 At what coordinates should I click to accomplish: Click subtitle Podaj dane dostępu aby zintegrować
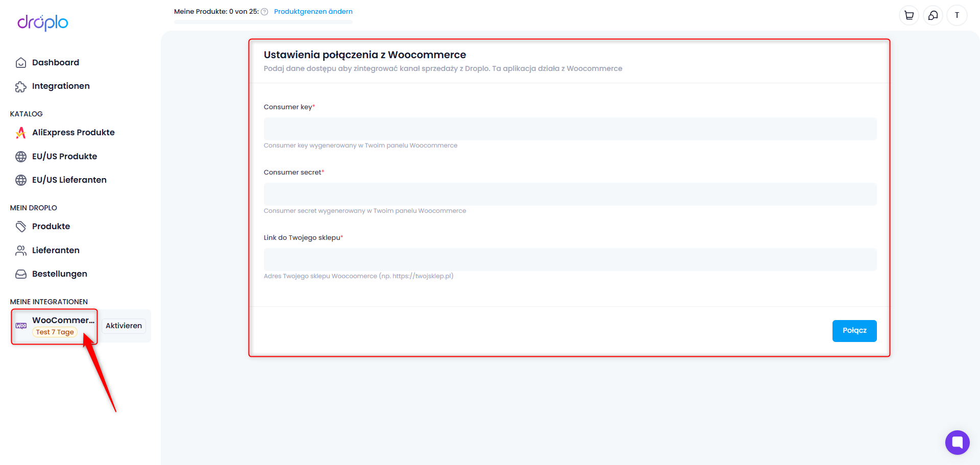click(x=443, y=69)
